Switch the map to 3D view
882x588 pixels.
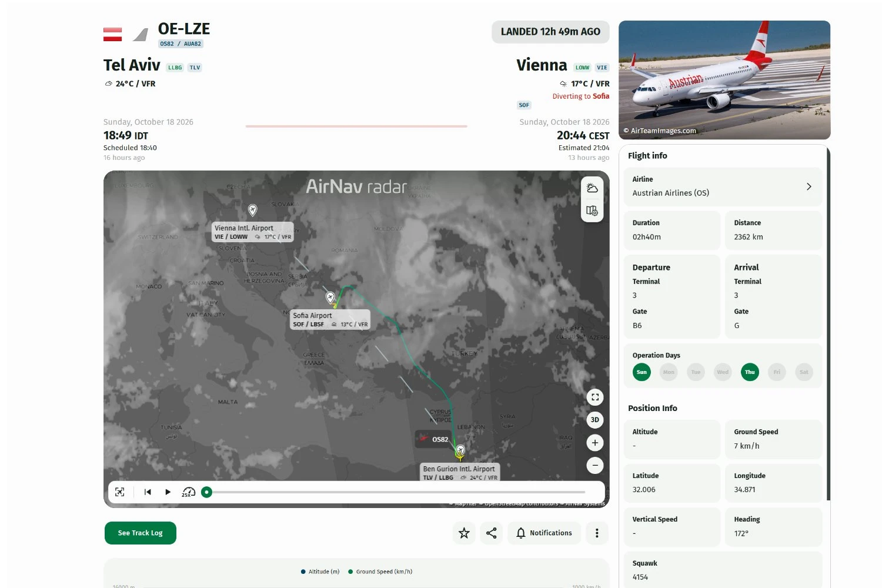(595, 420)
